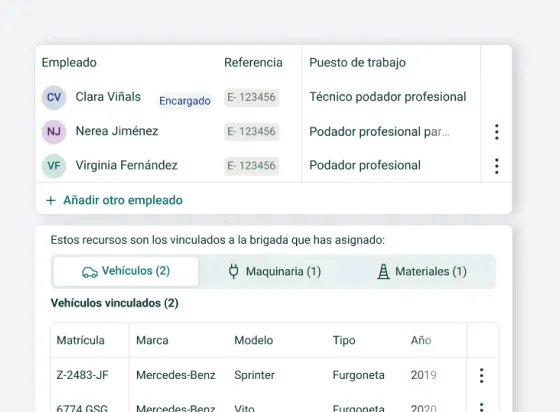Switch to the Maquinaria (1) tab
Image resolution: width=560 pixels, height=412 pixels.
274,271
